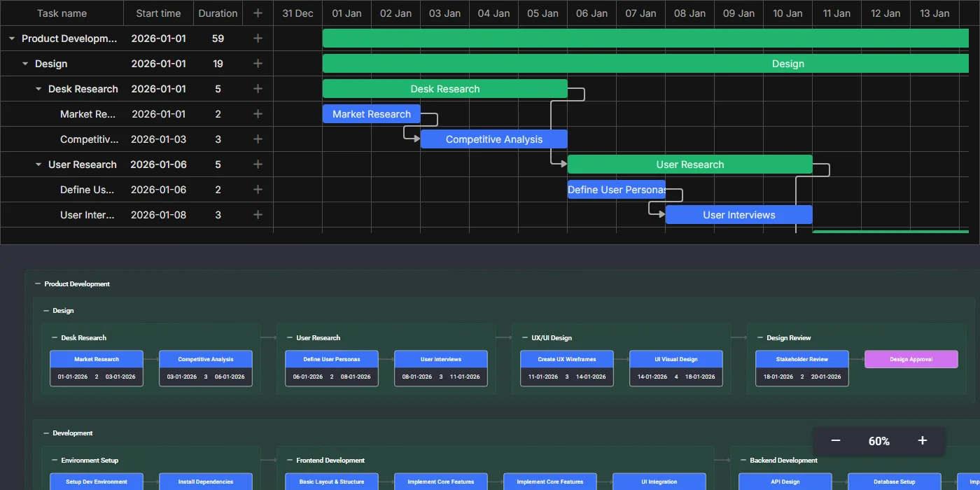This screenshot has height=490, width=980.
Task: Click the plus icon in the Design row
Action: tap(258, 64)
